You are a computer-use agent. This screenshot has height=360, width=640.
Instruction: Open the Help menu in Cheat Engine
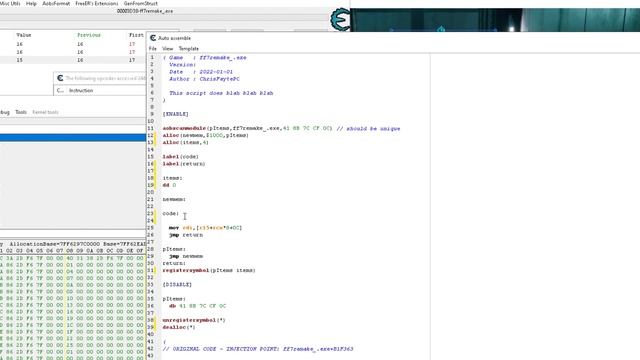coord(31,3)
